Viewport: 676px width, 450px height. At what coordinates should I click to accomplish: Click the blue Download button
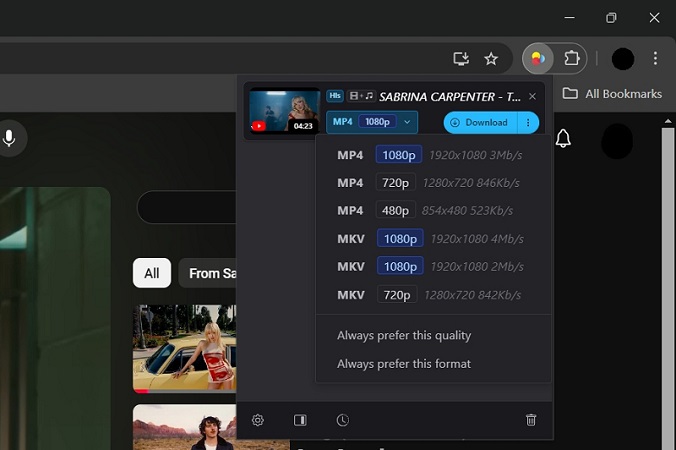(480, 122)
